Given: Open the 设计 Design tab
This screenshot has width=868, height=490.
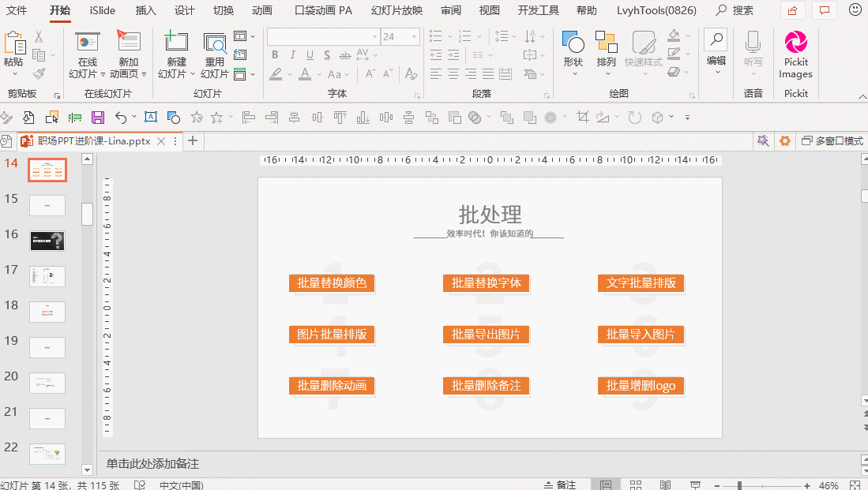Looking at the screenshot, I should [184, 10].
